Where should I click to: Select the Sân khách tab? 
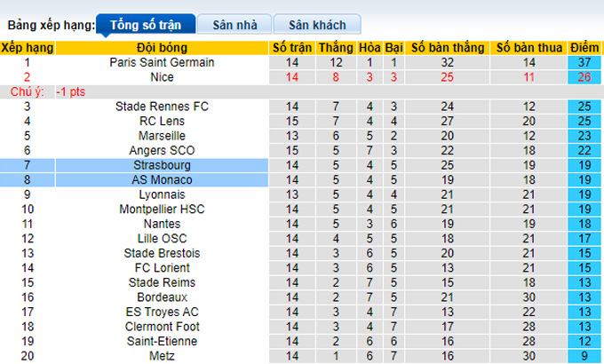(x=316, y=25)
